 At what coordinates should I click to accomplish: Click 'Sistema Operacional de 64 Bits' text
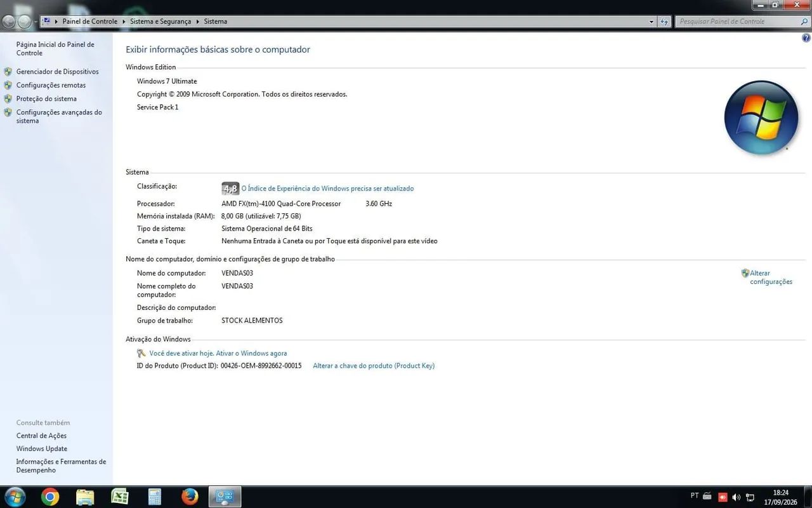click(266, 229)
